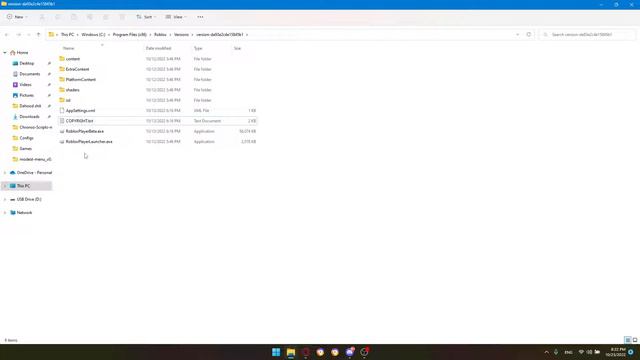Open Videos in the navigation pane

(x=25, y=84)
